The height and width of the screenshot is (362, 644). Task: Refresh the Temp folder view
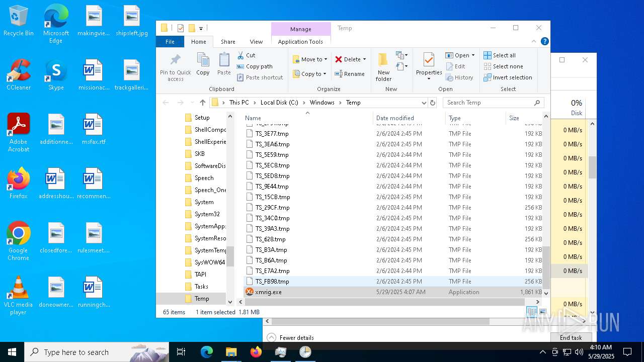(432, 103)
